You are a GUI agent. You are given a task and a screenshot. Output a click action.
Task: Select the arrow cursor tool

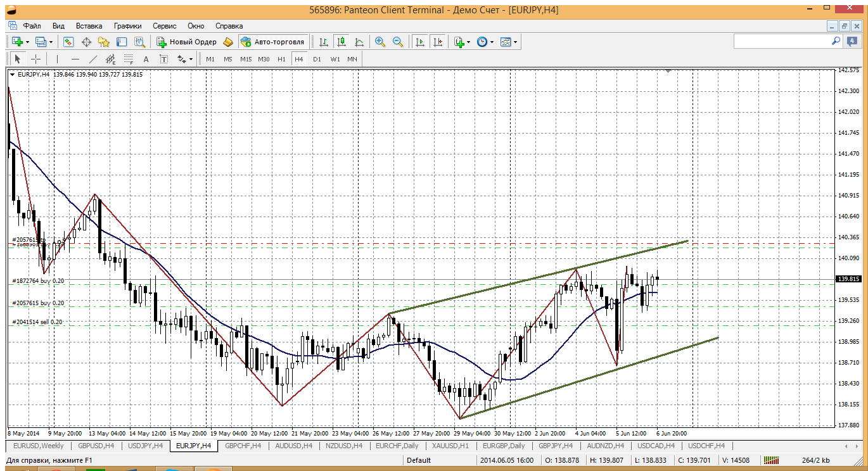18,59
